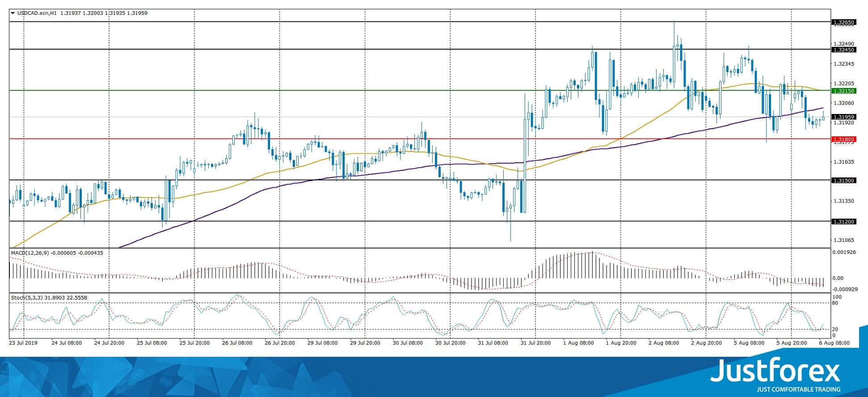The height and width of the screenshot is (397, 868).
Task: Click the MACD scale value 0.001926
Action: [x=844, y=252]
